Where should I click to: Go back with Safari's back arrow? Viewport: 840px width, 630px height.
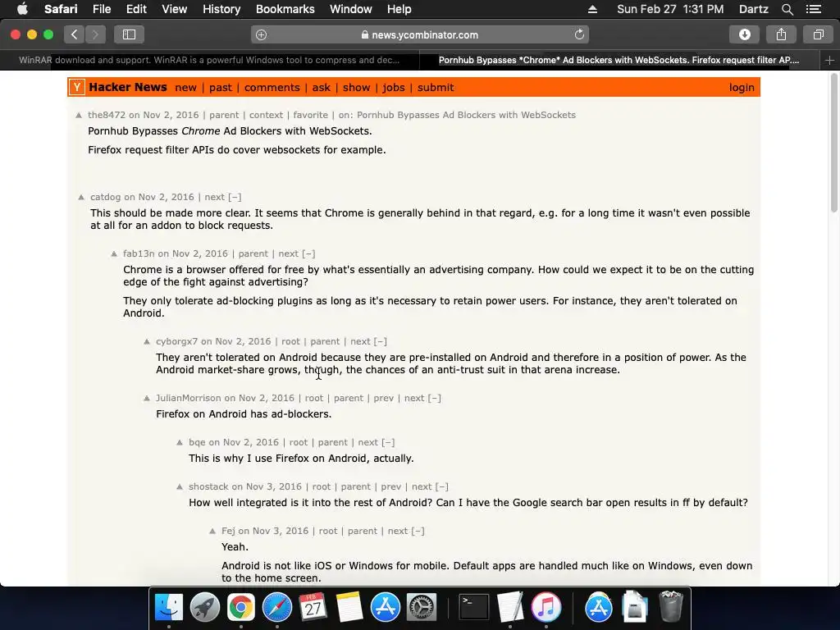(x=74, y=34)
